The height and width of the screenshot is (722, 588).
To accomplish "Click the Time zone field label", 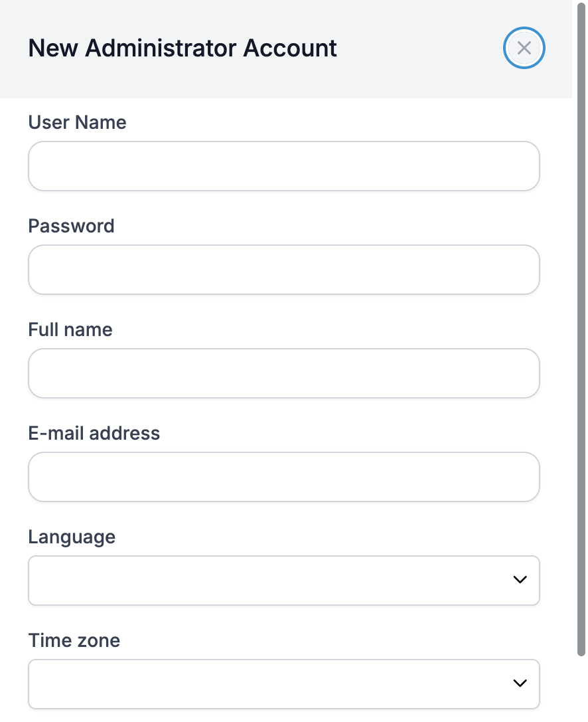I will pyautogui.click(x=74, y=640).
